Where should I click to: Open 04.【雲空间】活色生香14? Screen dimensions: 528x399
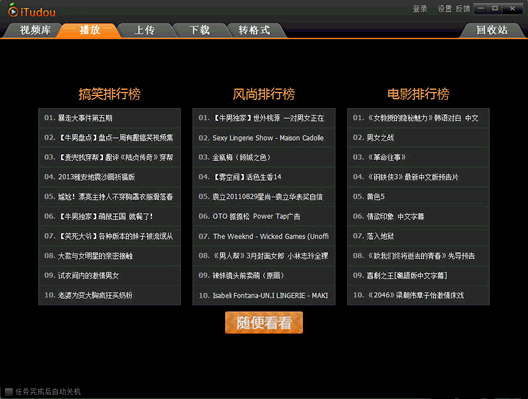click(264, 177)
